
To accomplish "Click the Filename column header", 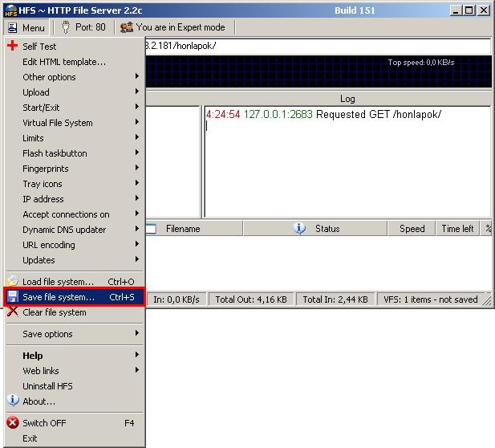I will point(194,229).
